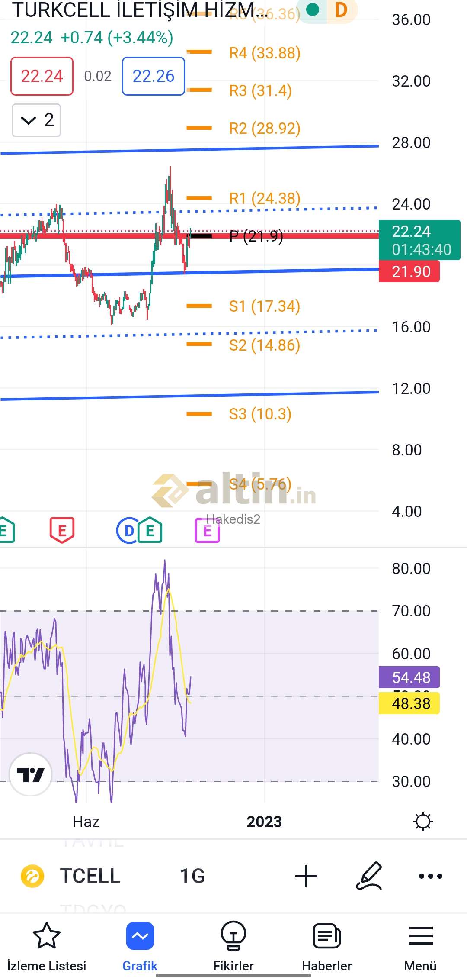Open the three-dot more options
This screenshot has height=980, width=467.
pos(431,876)
